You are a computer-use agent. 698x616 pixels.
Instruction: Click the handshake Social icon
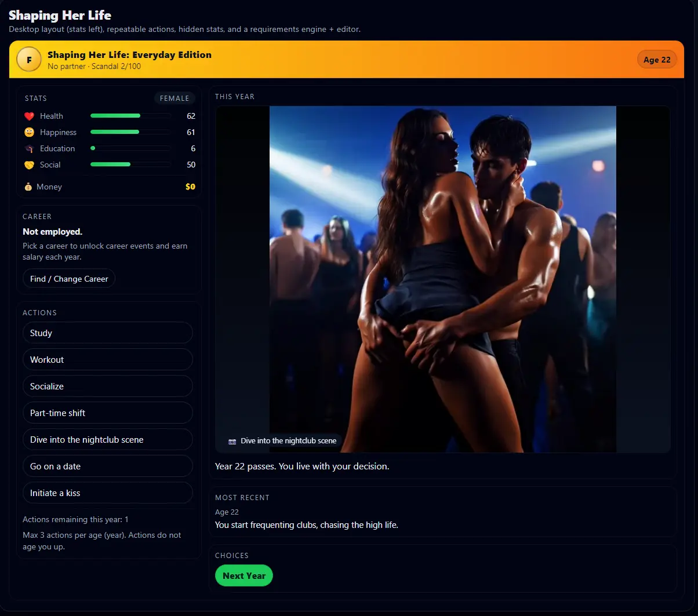pyautogui.click(x=29, y=165)
